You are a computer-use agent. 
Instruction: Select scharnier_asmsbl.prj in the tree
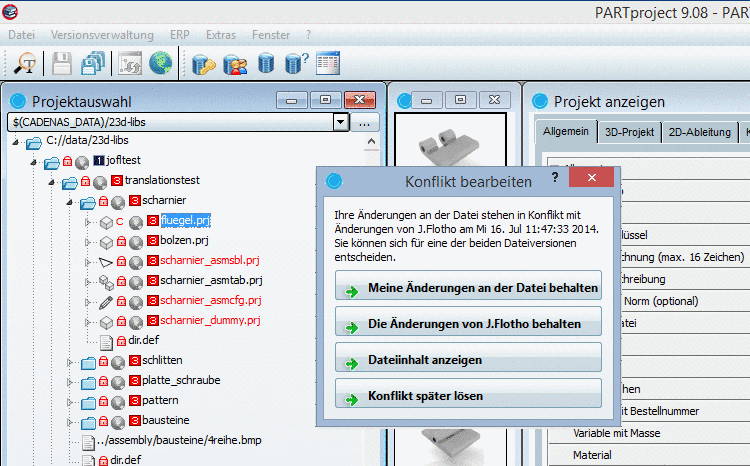pos(210,260)
